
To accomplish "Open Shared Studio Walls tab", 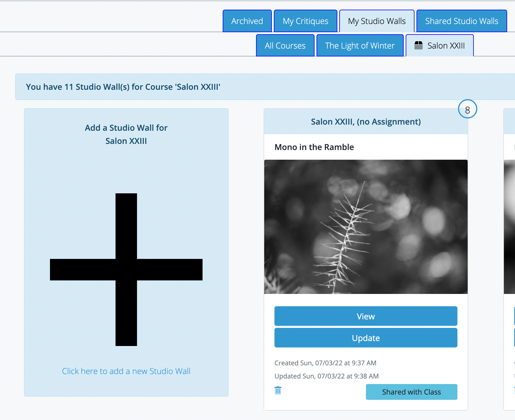I will [462, 21].
